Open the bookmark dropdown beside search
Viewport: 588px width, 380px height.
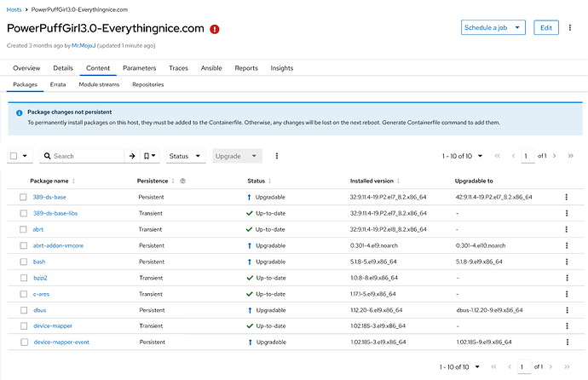(150, 156)
